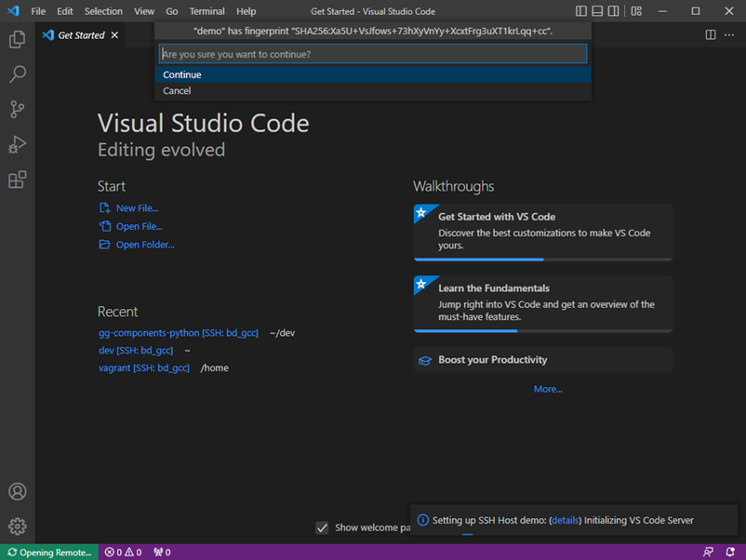Click the details link in SSH notification
The width and height of the screenshot is (746, 560).
pyautogui.click(x=566, y=521)
